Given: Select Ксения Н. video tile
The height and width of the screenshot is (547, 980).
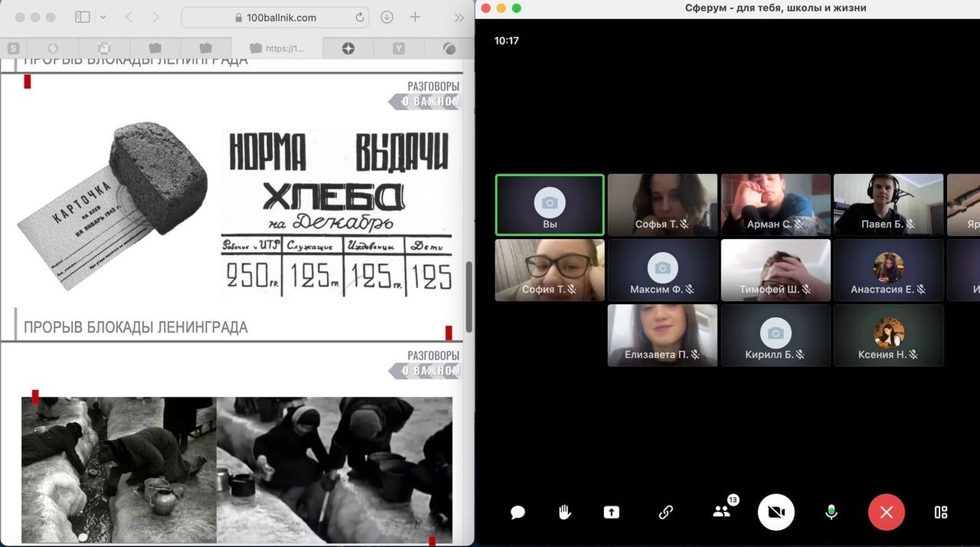Looking at the screenshot, I should [888, 335].
